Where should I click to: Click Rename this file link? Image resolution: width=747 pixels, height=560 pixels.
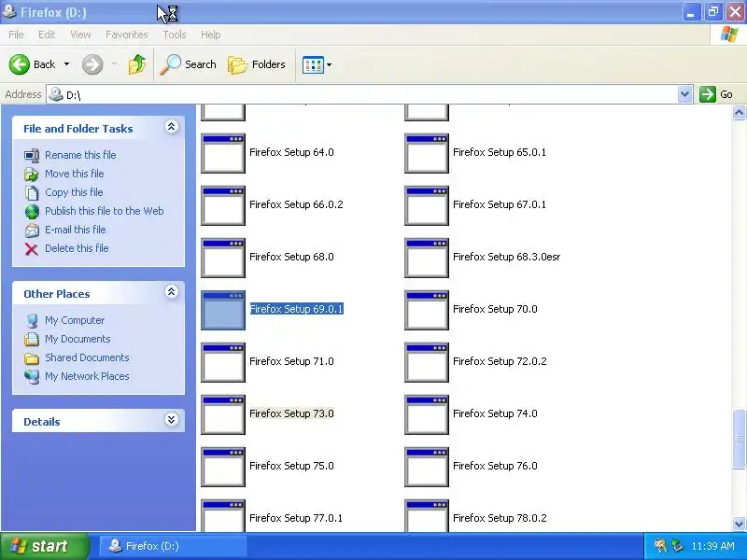pyautogui.click(x=80, y=155)
